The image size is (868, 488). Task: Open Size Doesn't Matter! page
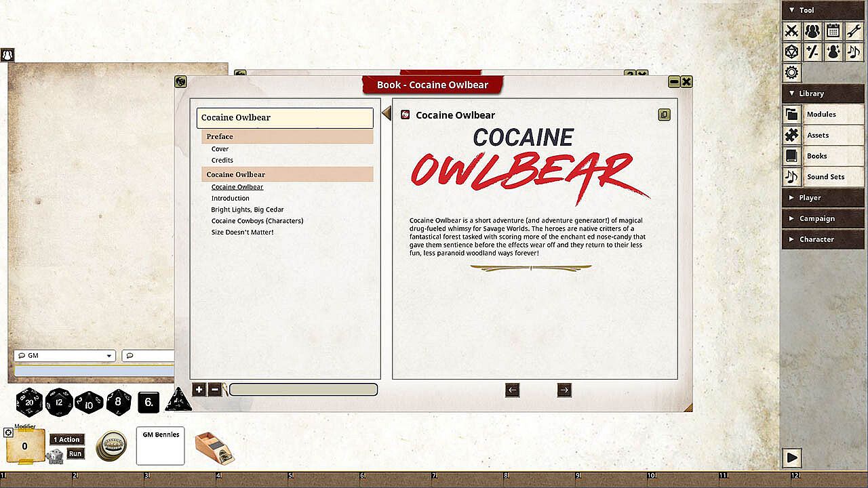[242, 232]
